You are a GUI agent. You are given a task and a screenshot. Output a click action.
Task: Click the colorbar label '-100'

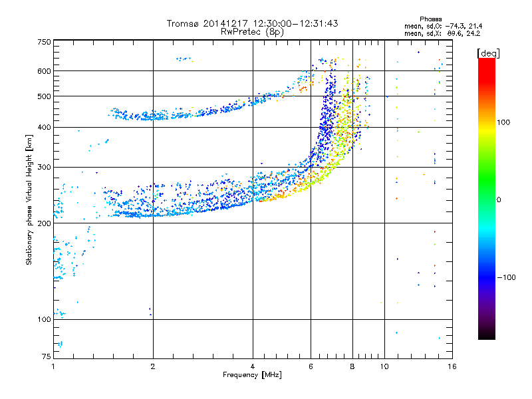coord(507,277)
